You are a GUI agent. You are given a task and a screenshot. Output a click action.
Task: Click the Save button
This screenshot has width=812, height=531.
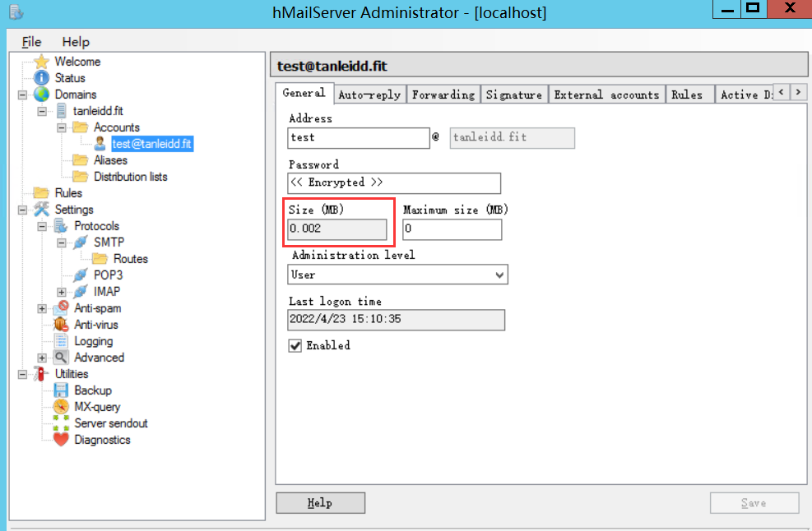(754, 502)
